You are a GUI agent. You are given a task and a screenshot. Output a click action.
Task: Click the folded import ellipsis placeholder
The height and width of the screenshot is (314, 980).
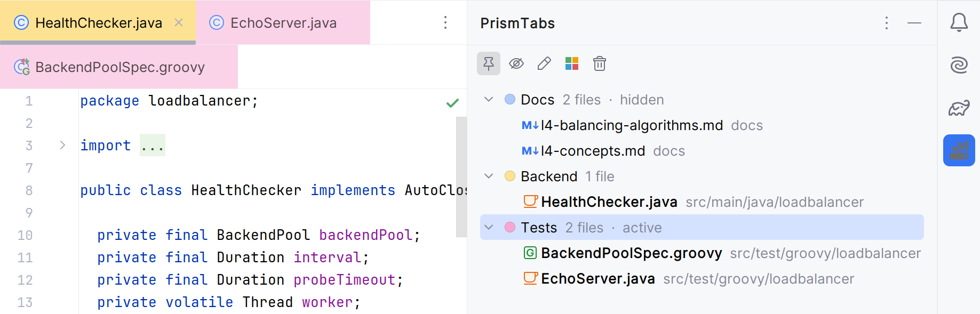pos(153,146)
